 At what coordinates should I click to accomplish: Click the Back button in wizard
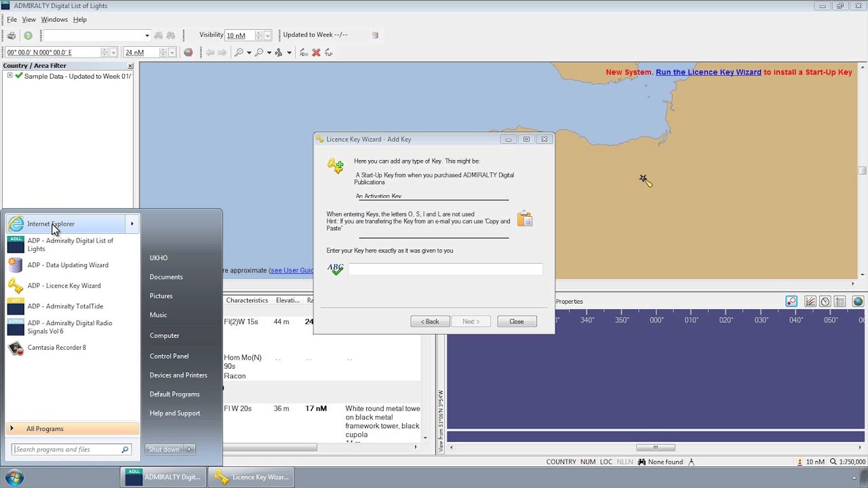click(430, 321)
